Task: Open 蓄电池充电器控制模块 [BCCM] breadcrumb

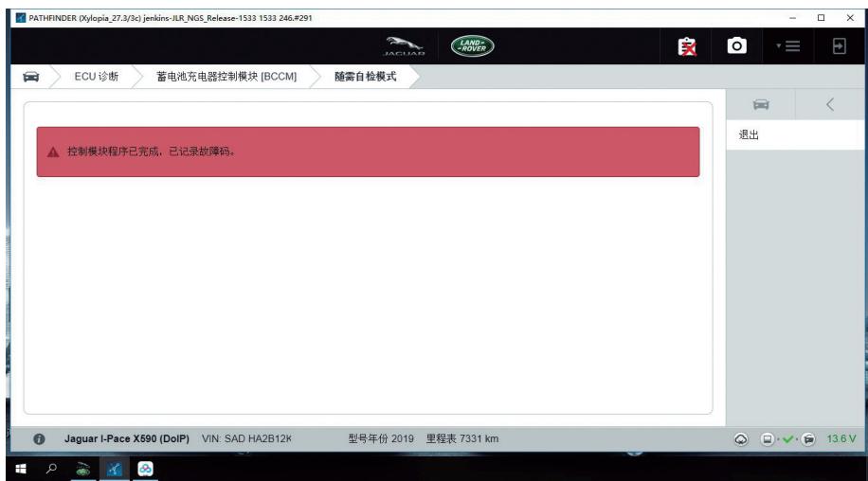Action: (x=226, y=78)
